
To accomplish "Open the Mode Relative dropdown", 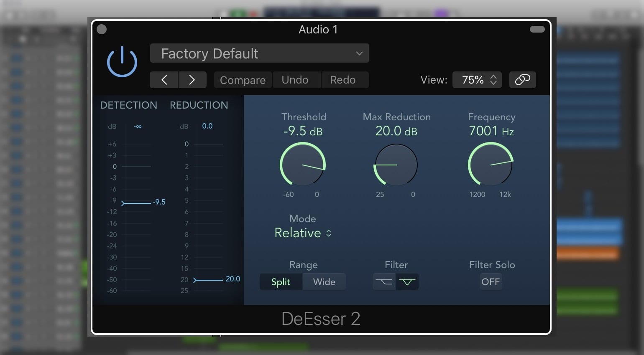I will click(x=303, y=233).
